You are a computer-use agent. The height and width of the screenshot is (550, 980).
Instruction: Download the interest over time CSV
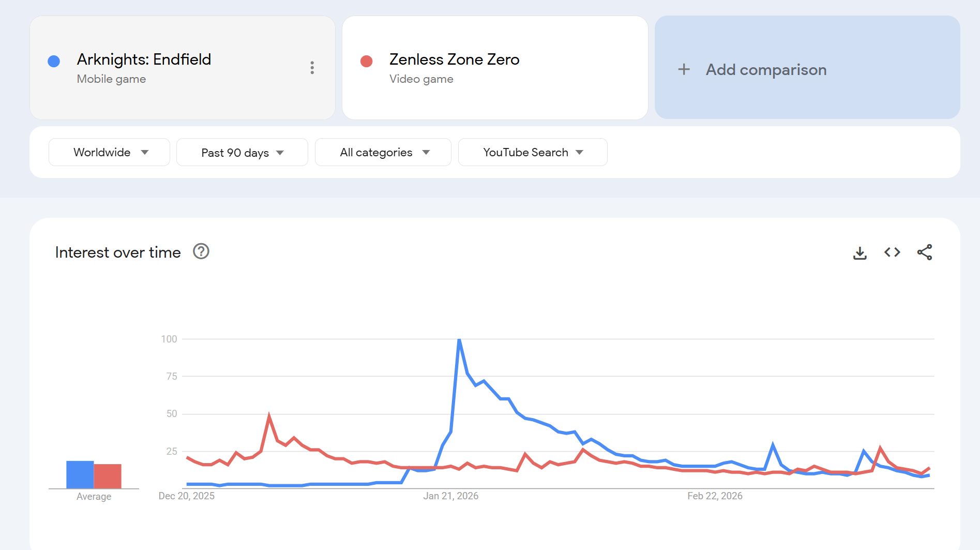click(x=860, y=252)
